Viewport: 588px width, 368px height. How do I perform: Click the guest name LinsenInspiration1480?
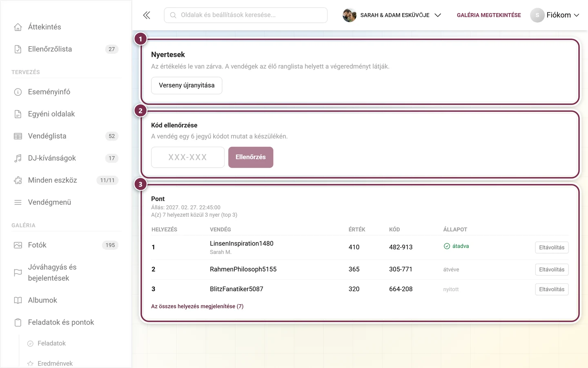[242, 243]
